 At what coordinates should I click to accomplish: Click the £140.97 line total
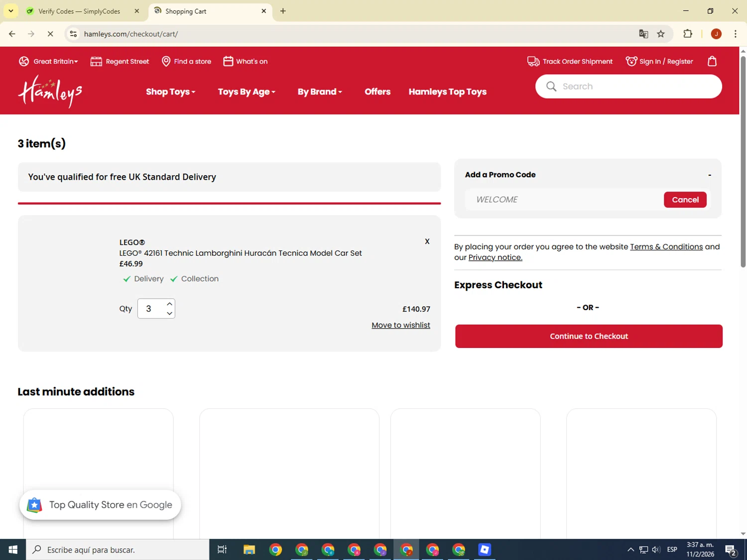pyautogui.click(x=416, y=309)
